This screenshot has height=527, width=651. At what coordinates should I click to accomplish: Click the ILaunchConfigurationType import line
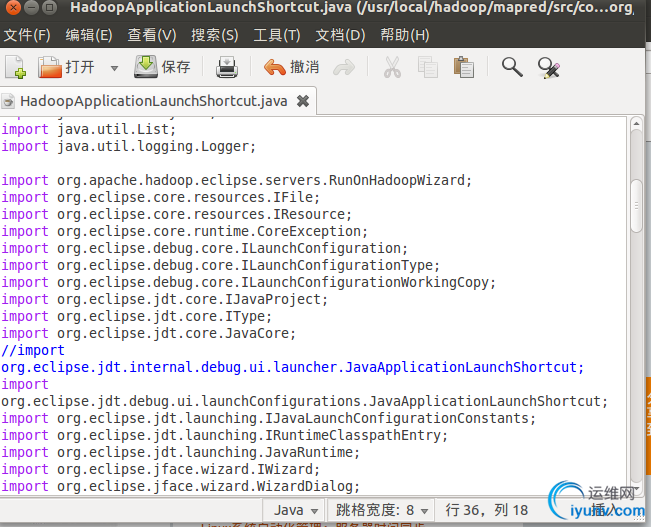click(220, 265)
